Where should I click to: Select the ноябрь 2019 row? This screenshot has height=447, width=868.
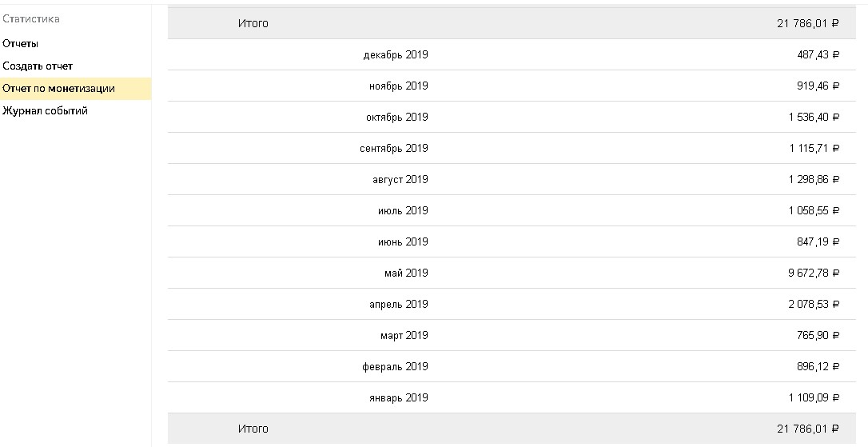coord(511,86)
